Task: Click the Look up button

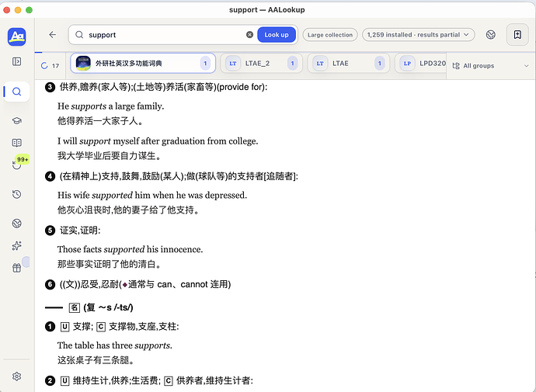Action: tap(277, 34)
